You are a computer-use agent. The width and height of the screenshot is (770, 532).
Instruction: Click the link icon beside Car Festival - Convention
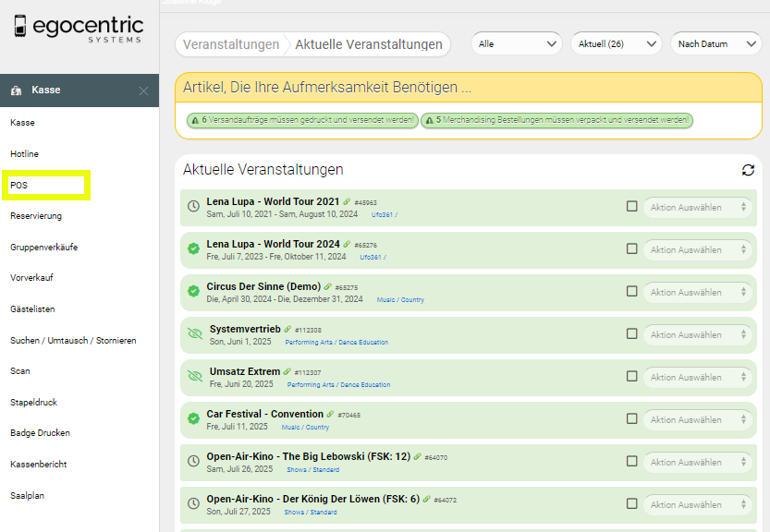click(330, 414)
